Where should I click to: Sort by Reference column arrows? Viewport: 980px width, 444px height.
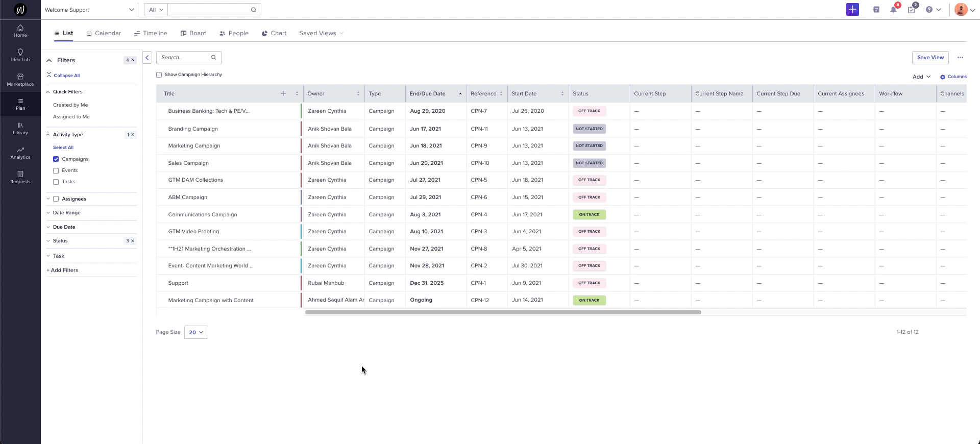pos(501,93)
